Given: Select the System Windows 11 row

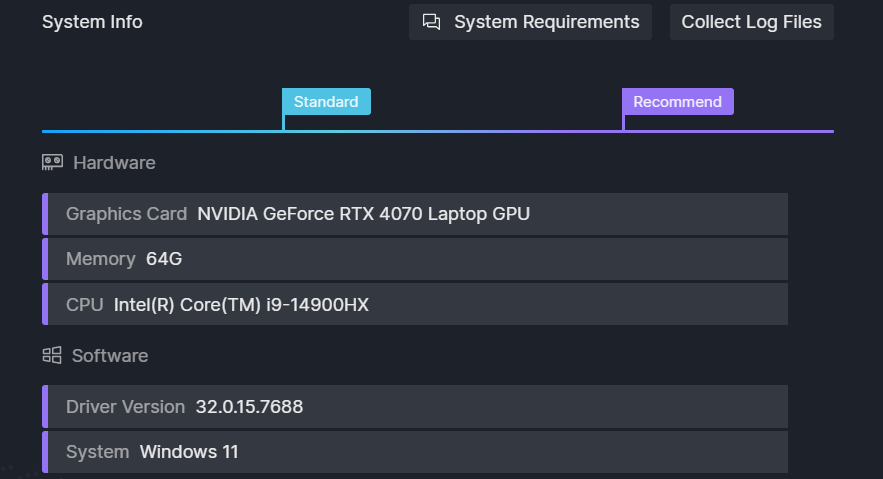Looking at the screenshot, I should point(415,452).
